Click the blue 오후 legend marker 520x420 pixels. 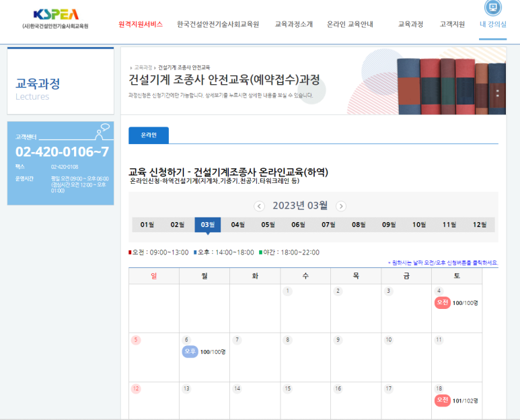coord(195,252)
